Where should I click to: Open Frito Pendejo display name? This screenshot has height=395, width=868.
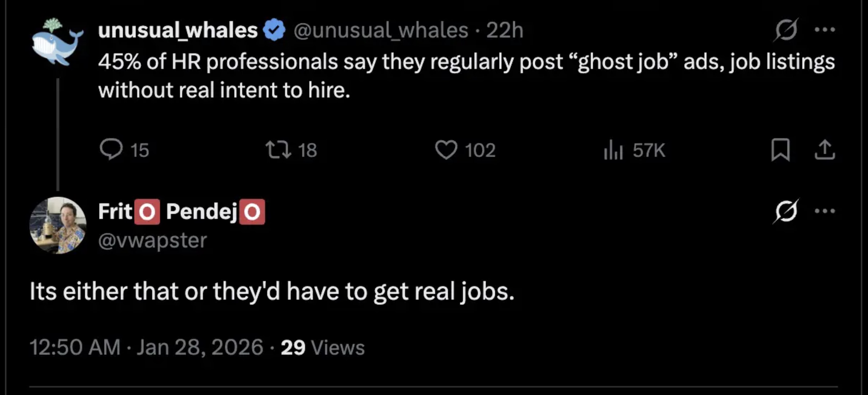point(181,211)
